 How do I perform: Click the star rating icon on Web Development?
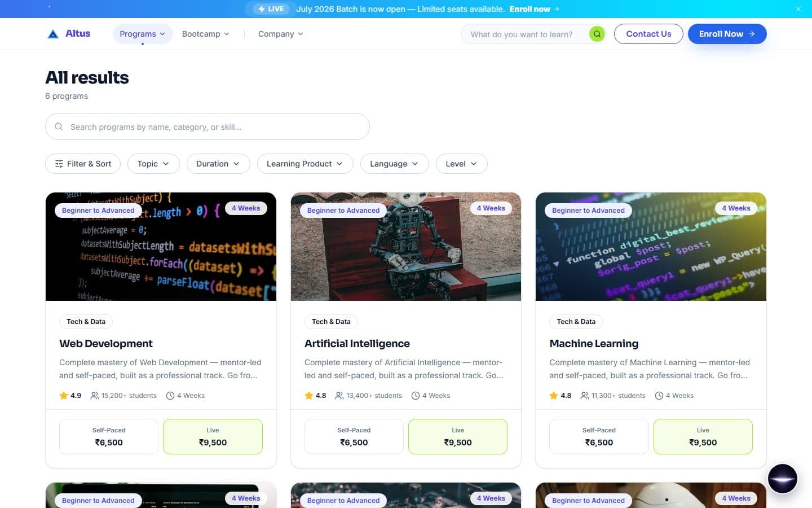click(64, 396)
